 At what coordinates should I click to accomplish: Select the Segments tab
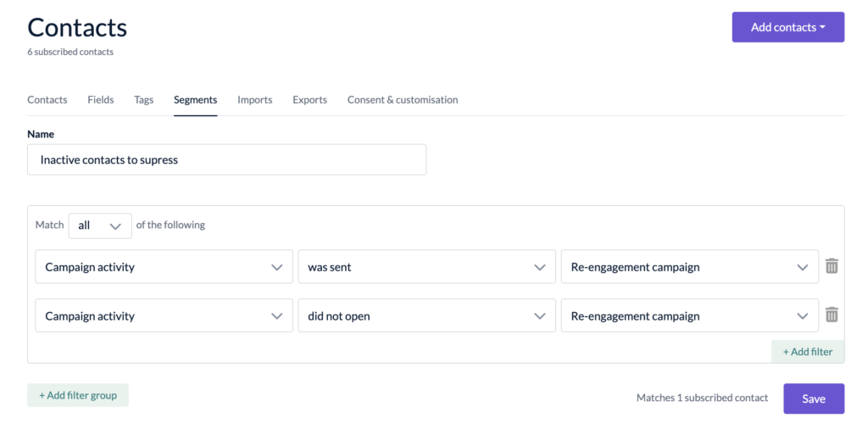pyautogui.click(x=196, y=100)
